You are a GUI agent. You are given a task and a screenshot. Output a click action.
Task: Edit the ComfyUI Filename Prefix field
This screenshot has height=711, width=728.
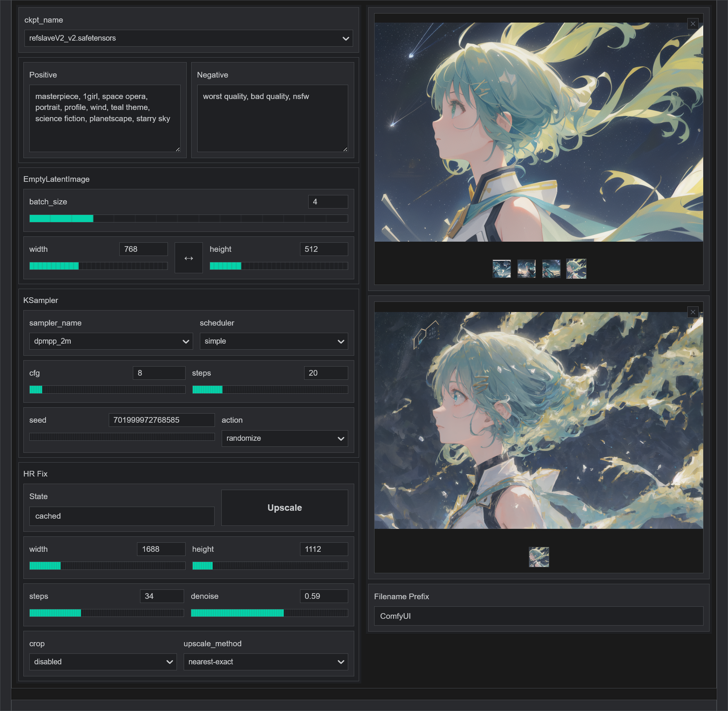coord(538,616)
